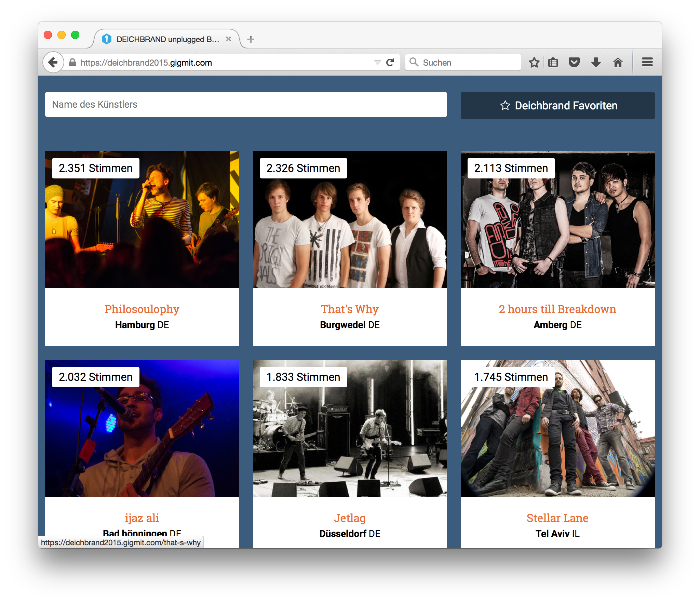Open the 2 hours till Breakdown band photo

[558, 219]
